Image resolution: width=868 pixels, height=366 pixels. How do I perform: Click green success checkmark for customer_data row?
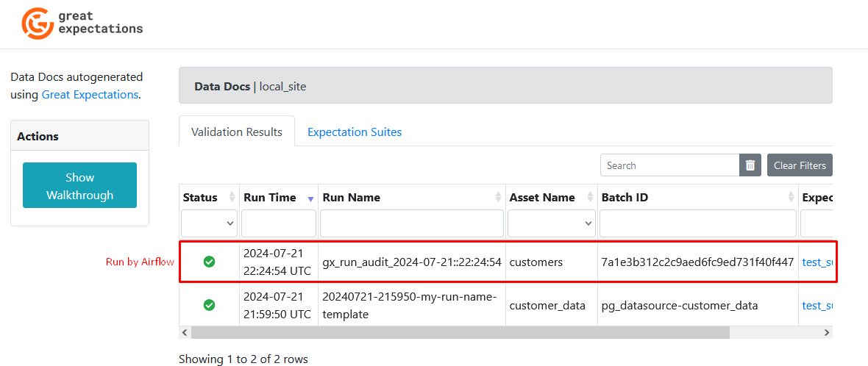[209, 305]
